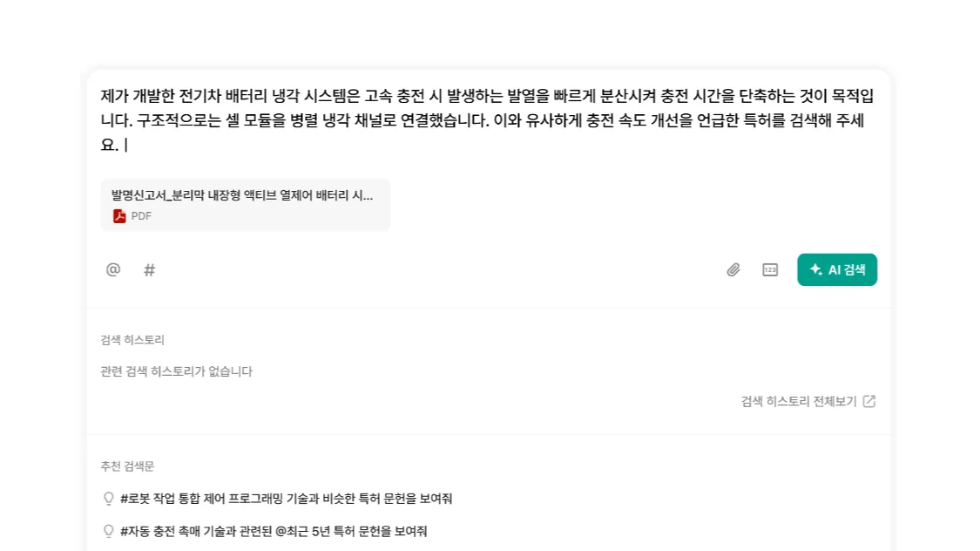
Task: Click the sparkle icon inside AI 검색
Action: (816, 270)
